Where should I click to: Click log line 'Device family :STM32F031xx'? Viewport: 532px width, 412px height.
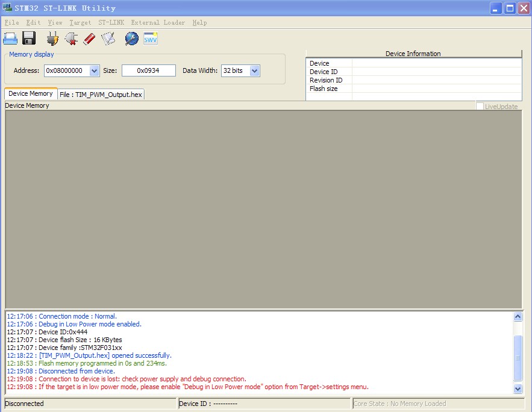pyautogui.click(x=64, y=348)
